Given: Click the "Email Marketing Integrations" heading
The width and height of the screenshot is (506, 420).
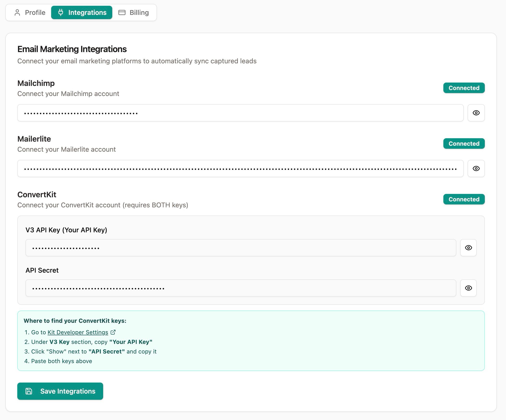Looking at the screenshot, I should (72, 49).
